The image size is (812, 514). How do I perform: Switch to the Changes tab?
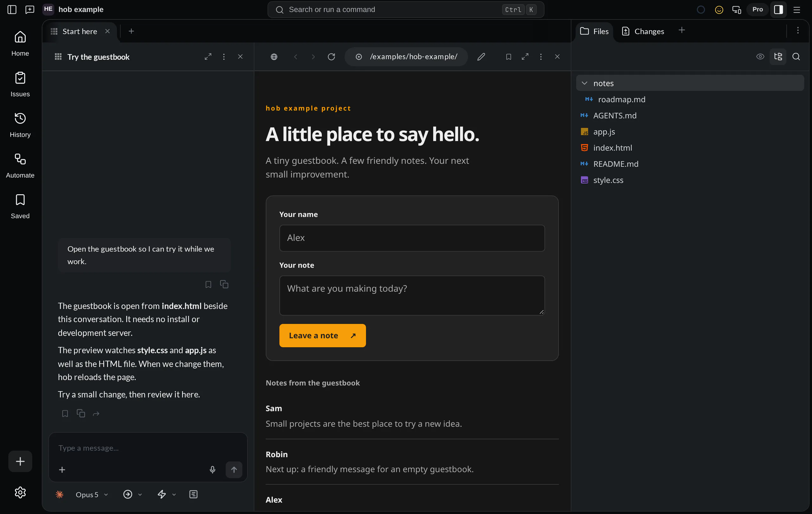[x=643, y=31]
